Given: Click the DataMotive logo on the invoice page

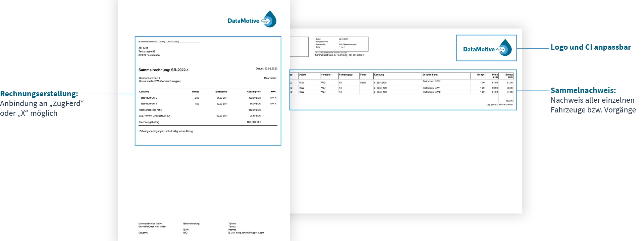Looking at the screenshot, I should [252, 19].
